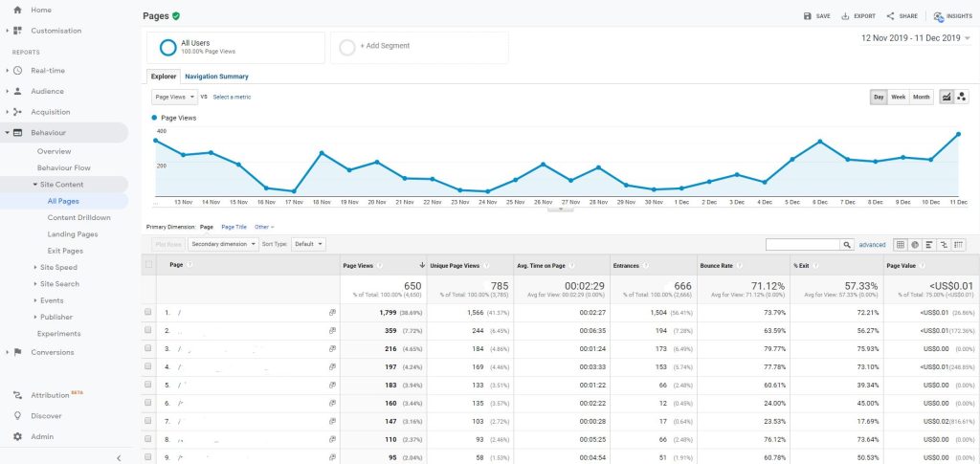
Task: Select the data table view icon
Action: (x=901, y=245)
